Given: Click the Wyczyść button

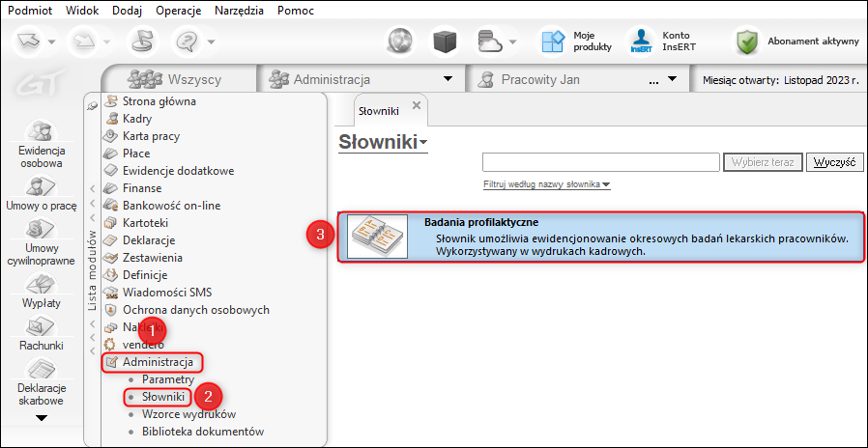Looking at the screenshot, I should tap(835, 162).
